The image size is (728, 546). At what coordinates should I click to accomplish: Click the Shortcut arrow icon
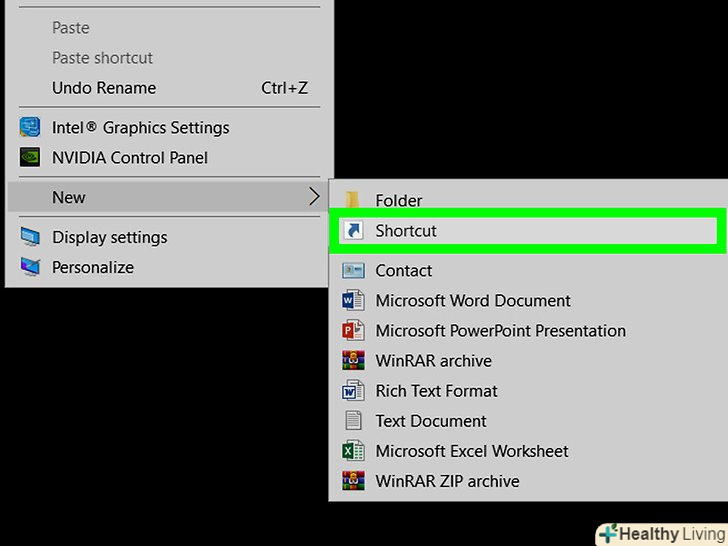353,231
